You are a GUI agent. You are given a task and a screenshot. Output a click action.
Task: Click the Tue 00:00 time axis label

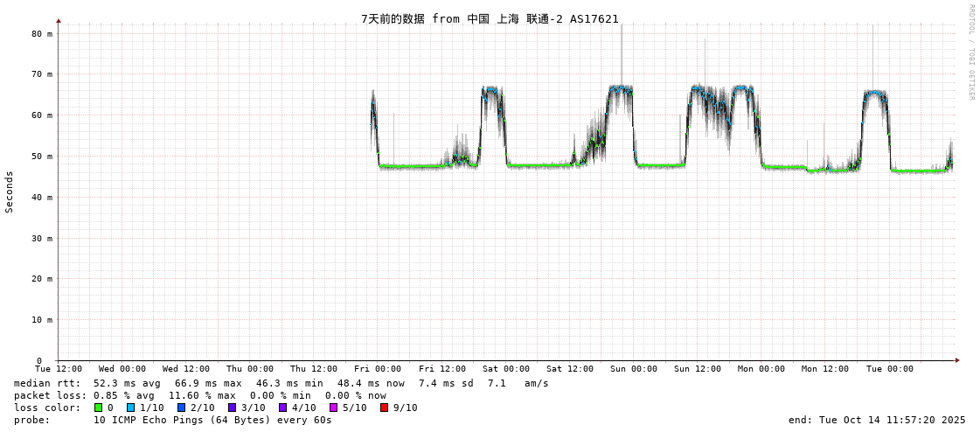coord(889,369)
